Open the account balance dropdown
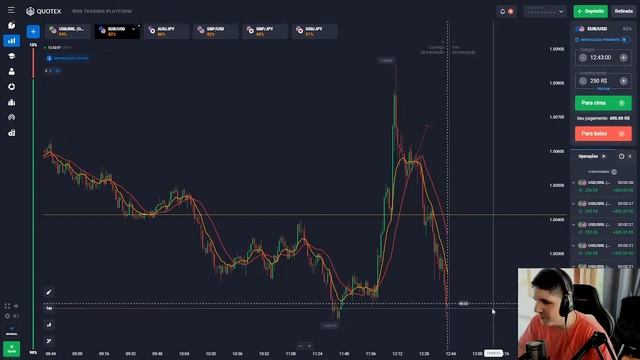This screenshot has width=640, height=360. click(x=545, y=11)
